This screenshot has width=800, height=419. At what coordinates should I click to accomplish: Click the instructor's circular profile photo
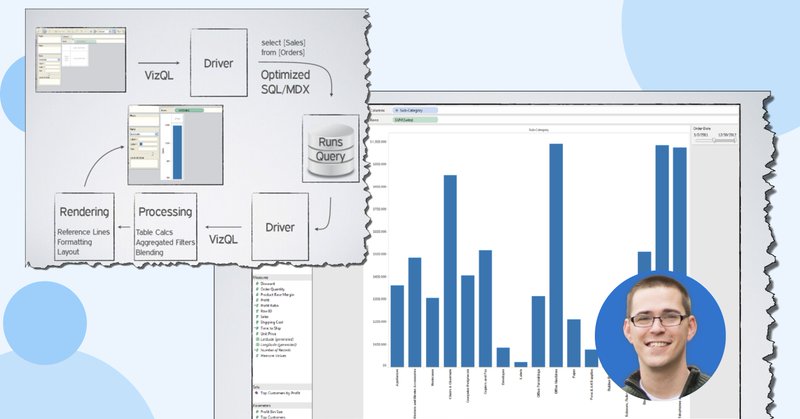pos(660,336)
